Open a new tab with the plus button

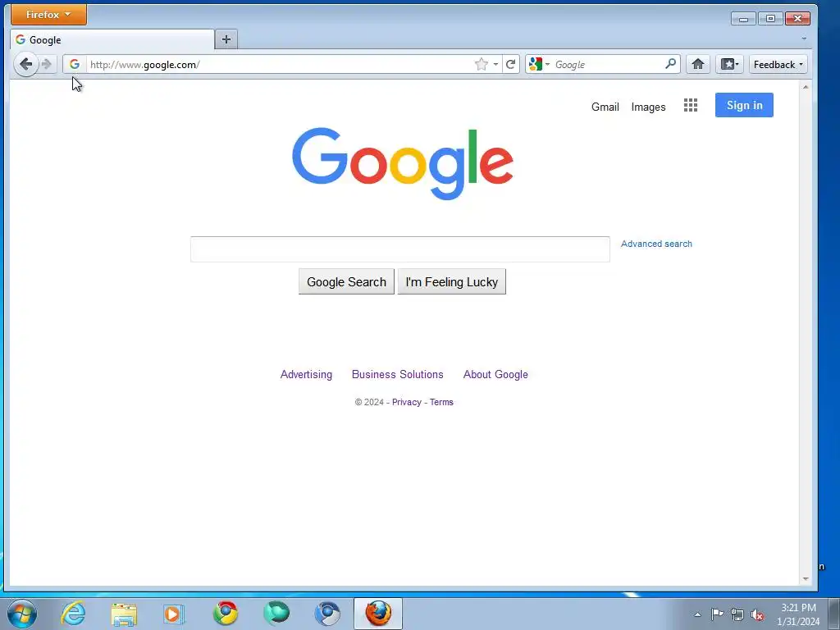pyautogui.click(x=226, y=39)
